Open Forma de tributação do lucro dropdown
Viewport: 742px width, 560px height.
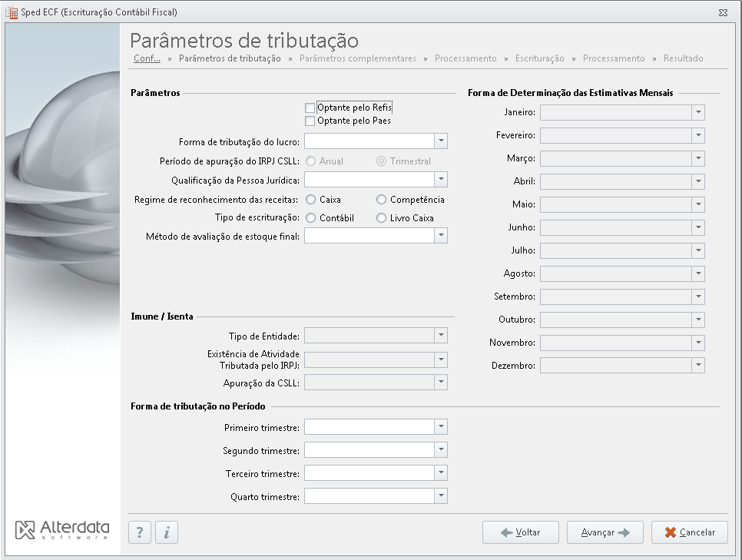[x=441, y=141]
